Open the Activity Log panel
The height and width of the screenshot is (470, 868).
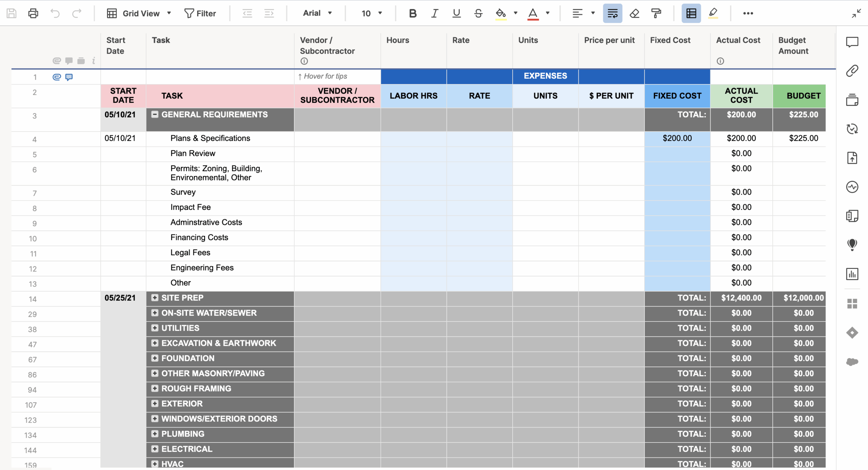pos(853,187)
